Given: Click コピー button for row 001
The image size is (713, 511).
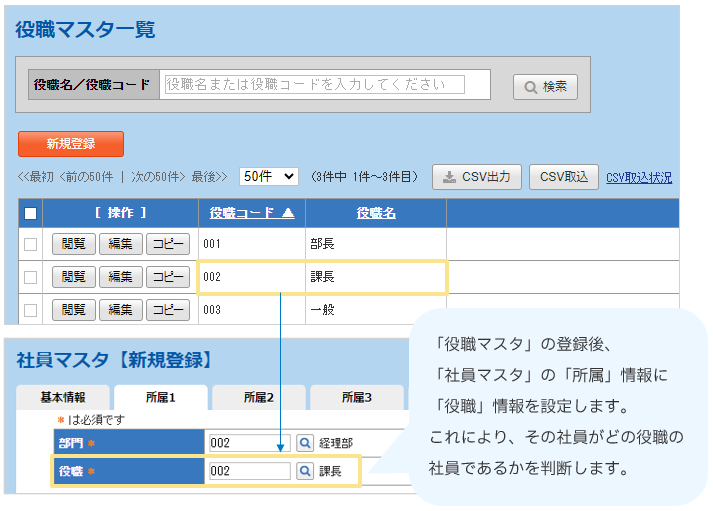Looking at the screenshot, I should 168,244.
